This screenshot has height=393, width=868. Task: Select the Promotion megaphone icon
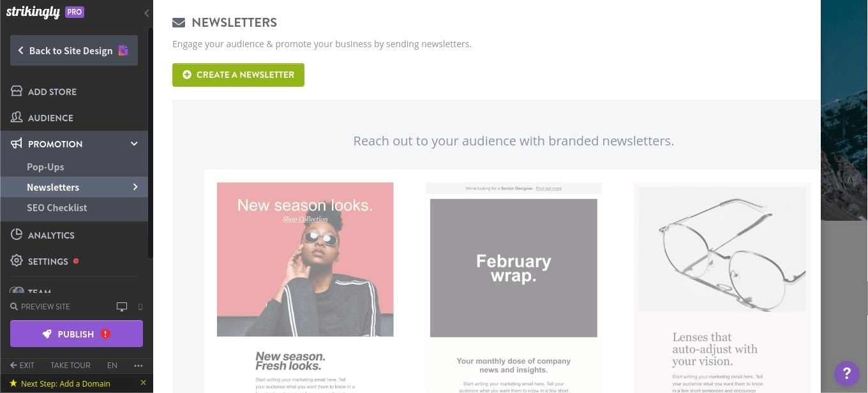[x=16, y=144]
